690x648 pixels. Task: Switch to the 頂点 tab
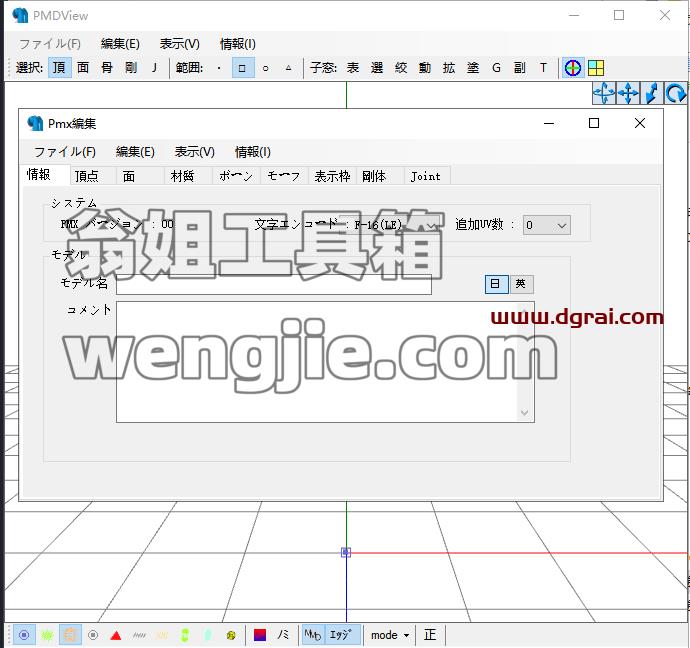(x=93, y=176)
